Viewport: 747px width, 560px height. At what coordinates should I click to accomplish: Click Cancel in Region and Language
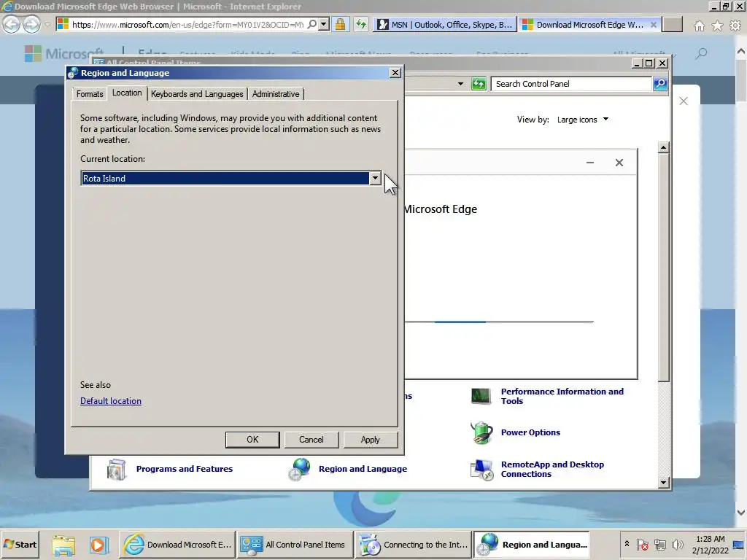pos(311,440)
